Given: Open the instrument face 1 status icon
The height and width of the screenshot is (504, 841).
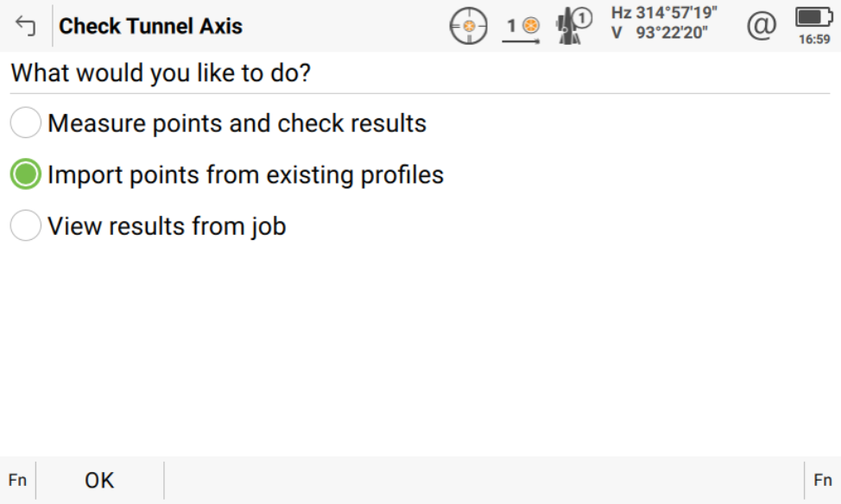Looking at the screenshot, I should 573,26.
